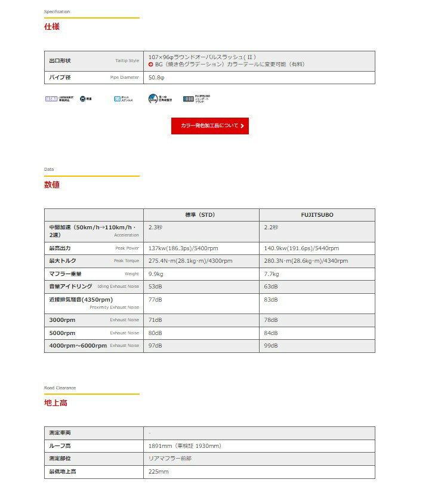Viewport: 441px width, 504px height.
Task: Click the chevron arrow on the red button
Action: click(242, 126)
